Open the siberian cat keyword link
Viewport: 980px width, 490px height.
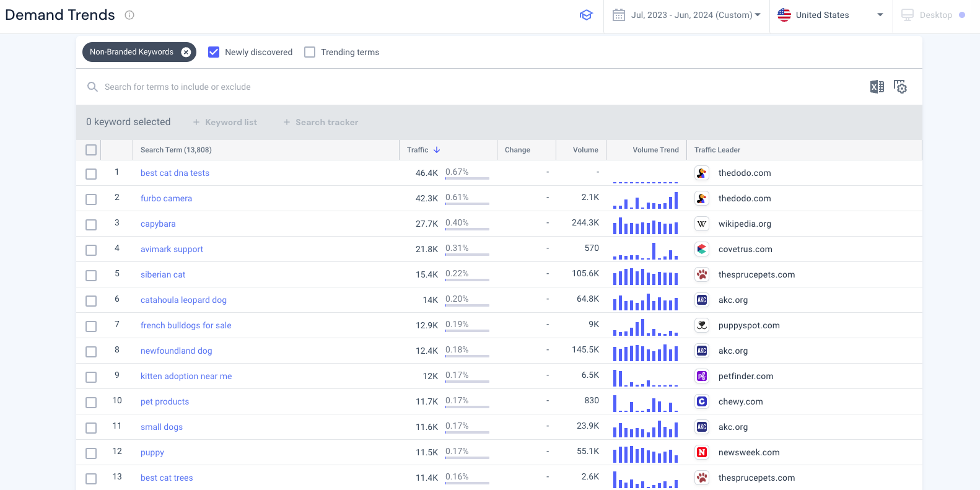[163, 274]
